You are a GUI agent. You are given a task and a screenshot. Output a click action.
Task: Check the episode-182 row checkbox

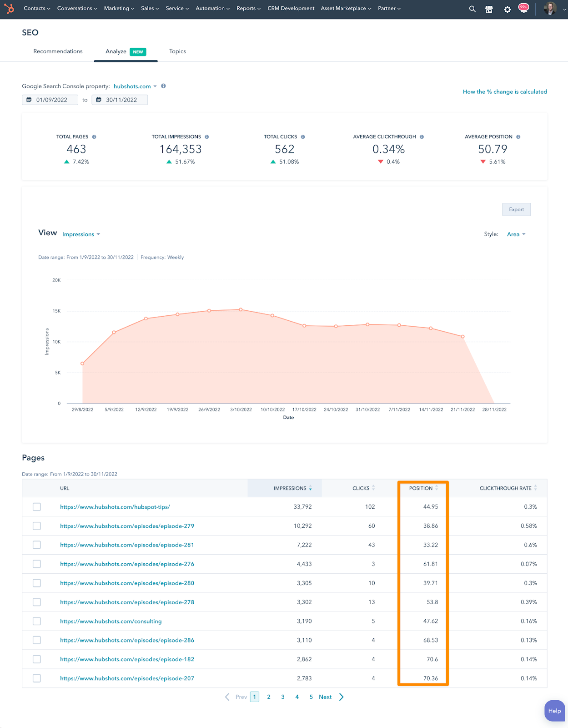(x=37, y=659)
